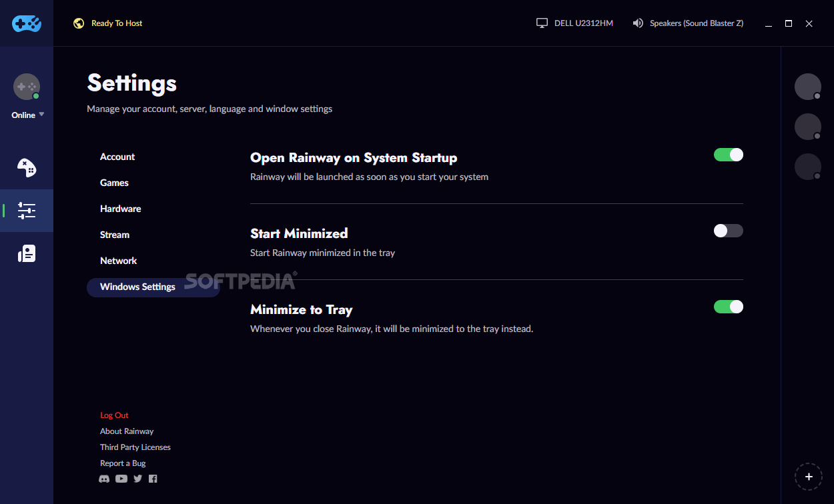The height and width of the screenshot is (504, 834).
Task: Click the Settings page heading
Action: coord(132,83)
